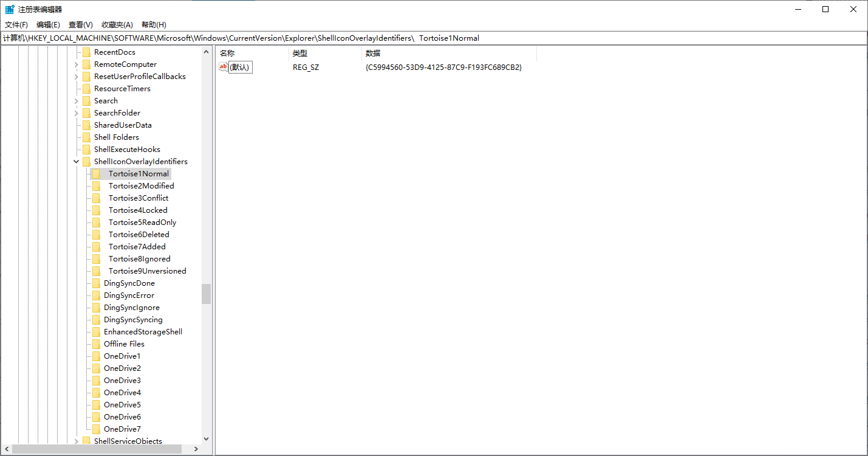The image size is (868, 456).
Task: Select the Tortoise7Added key
Action: coord(137,247)
